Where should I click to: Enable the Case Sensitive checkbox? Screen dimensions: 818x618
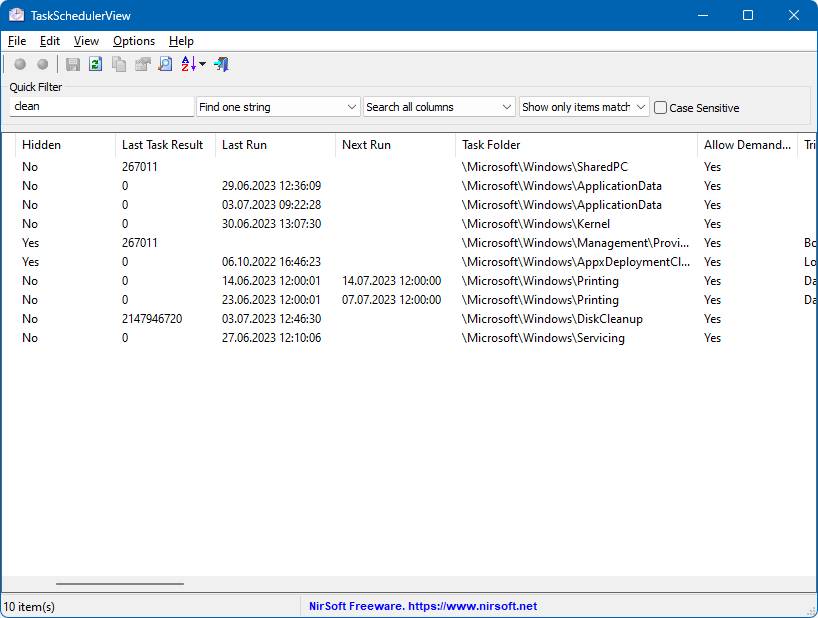(x=661, y=107)
